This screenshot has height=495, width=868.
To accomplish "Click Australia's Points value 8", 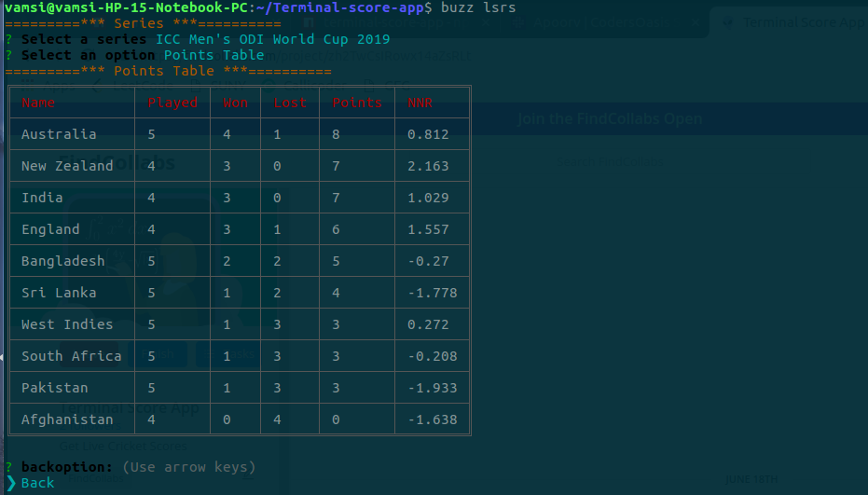I will pos(336,134).
